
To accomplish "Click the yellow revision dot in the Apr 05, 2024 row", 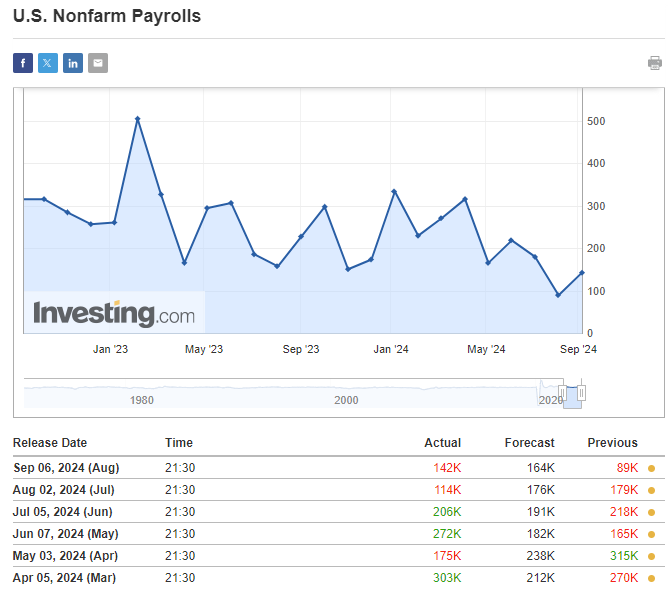I will [652, 578].
